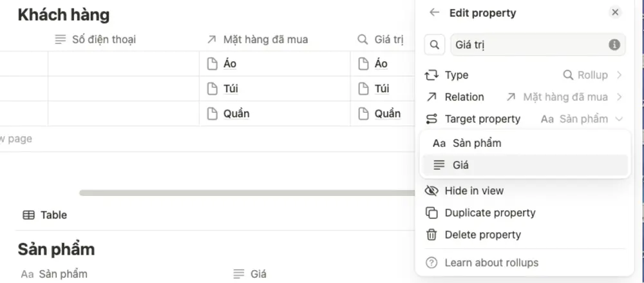Click the empty phone cell in Áo row
Screen dimensions: 644x283
[x=124, y=64]
